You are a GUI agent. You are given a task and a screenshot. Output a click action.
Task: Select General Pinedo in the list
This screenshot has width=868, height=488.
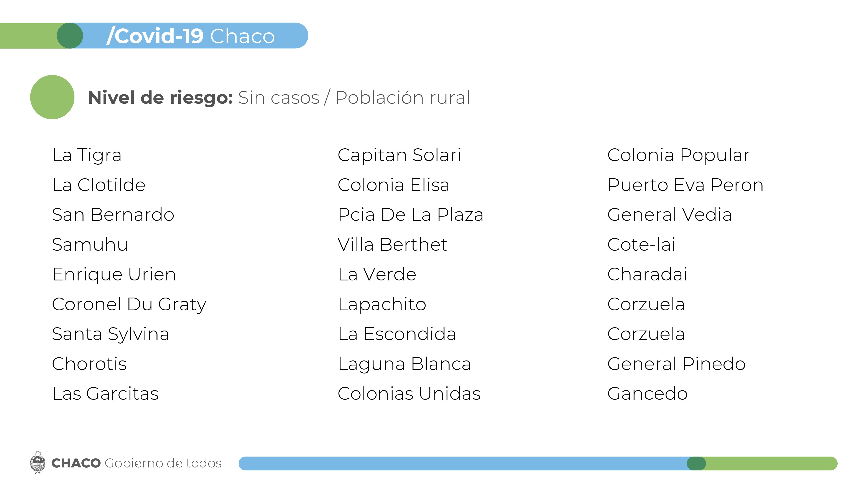click(x=676, y=364)
